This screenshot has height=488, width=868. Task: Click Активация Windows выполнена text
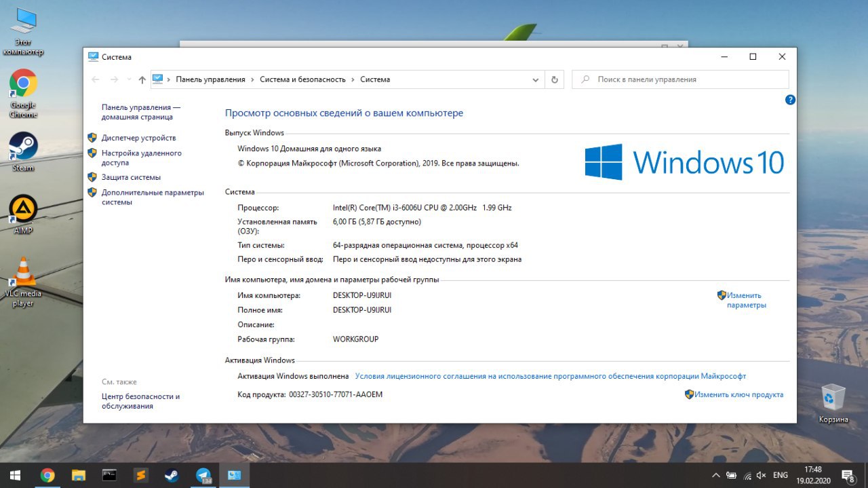coord(293,376)
